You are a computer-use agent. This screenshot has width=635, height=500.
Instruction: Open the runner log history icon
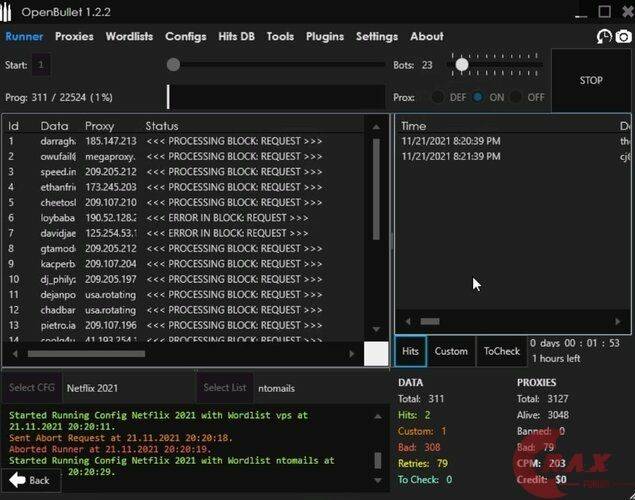[x=604, y=37]
